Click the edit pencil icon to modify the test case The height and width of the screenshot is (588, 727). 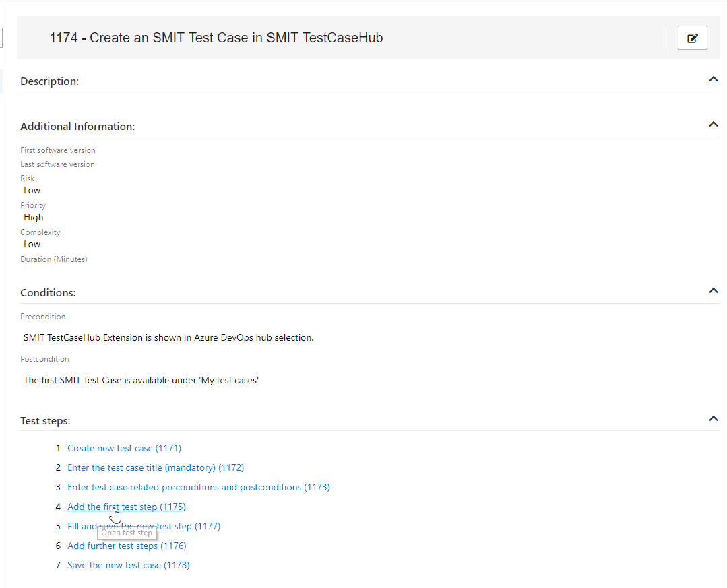tap(692, 38)
